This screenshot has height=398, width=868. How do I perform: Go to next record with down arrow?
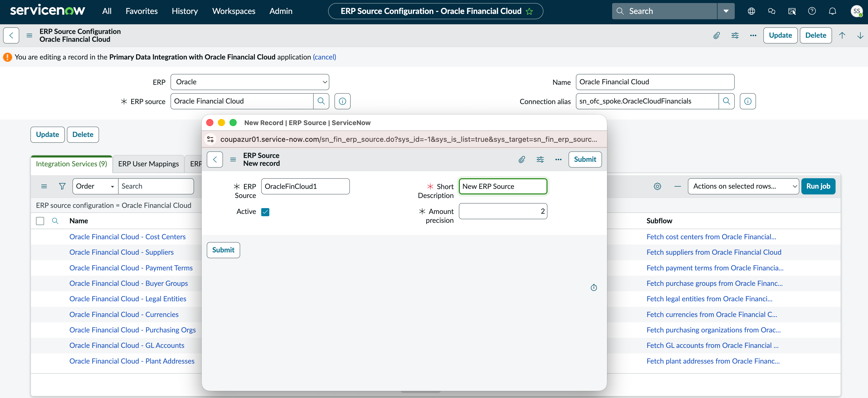coord(860,35)
